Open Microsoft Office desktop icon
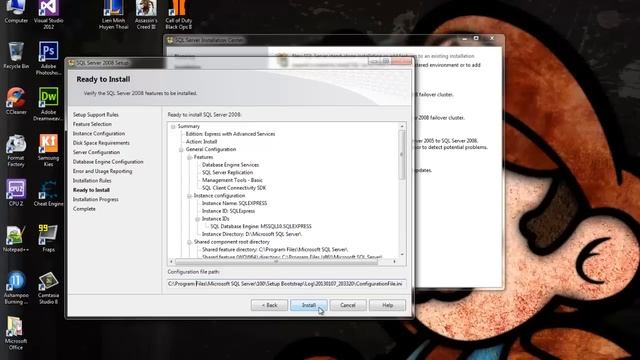This screenshot has width=640, height=360. click(x=16, y=333)
